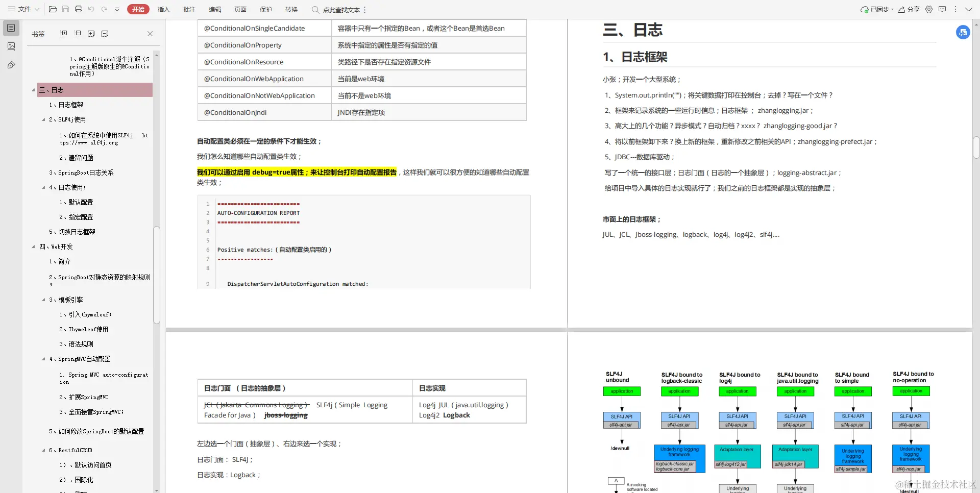980x493 pixels.
Task: Select the image panel icon in left sidebar
Action: [x=11, y=46]
